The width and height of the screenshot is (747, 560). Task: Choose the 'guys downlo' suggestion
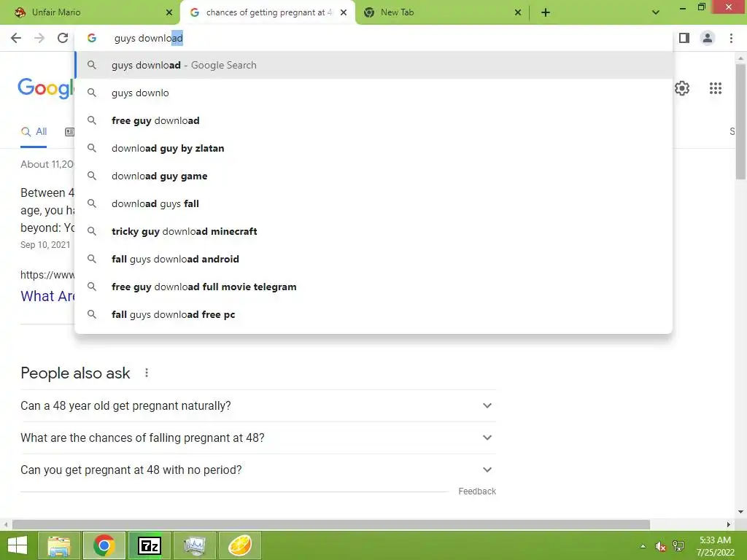click(373, 93)
